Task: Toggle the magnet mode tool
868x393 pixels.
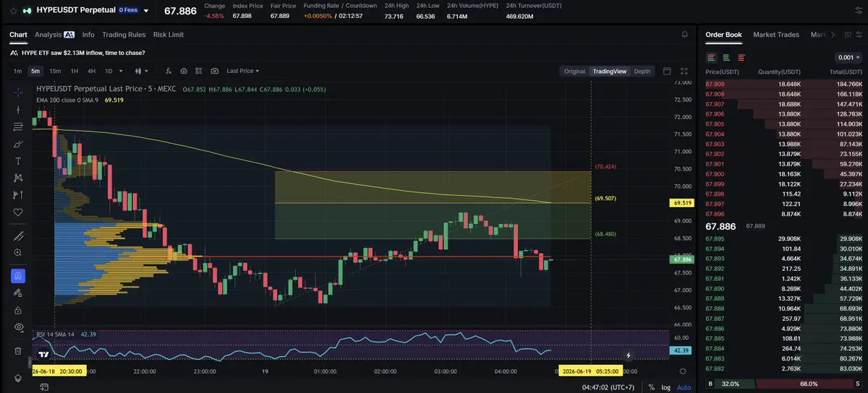Action: (18, 276)
